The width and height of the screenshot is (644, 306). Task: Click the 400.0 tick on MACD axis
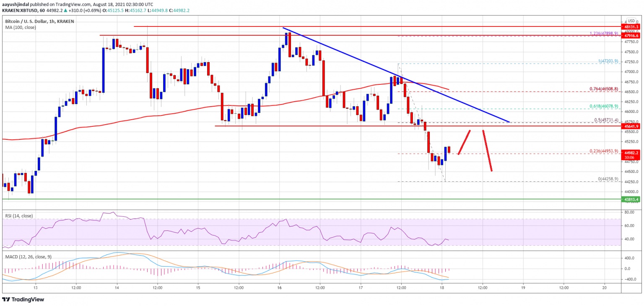(x=629, y=258)
